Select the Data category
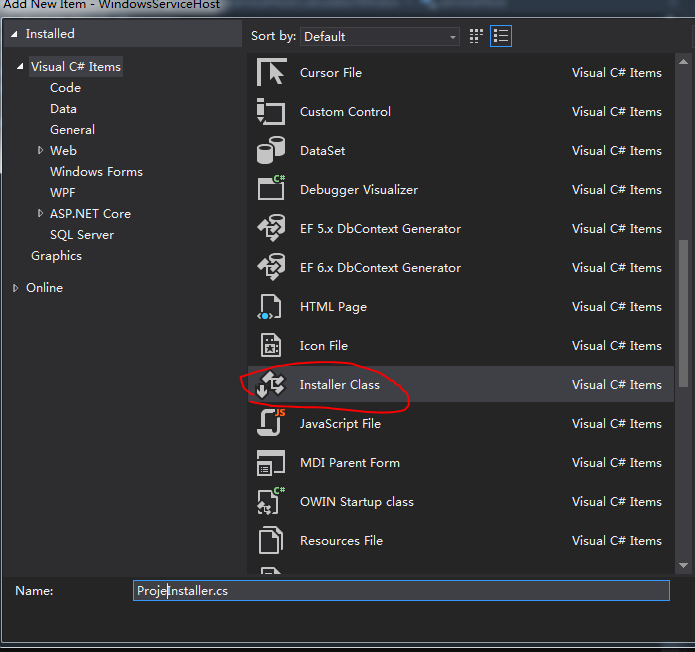 (63, 109)
